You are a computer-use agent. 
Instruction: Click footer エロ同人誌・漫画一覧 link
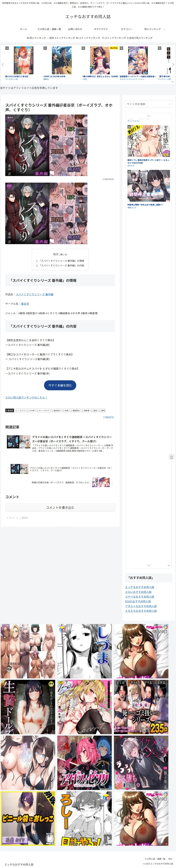coord(155,859)
